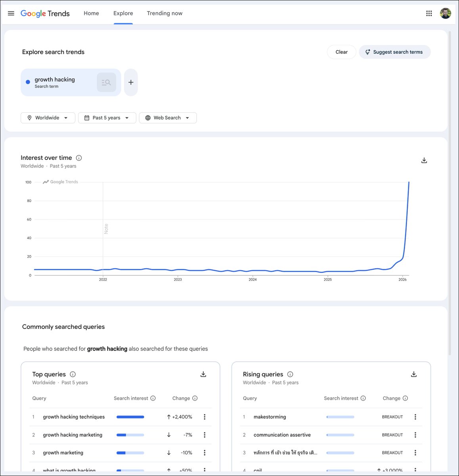Click the 2022 axis label on chart

(103, 280)
